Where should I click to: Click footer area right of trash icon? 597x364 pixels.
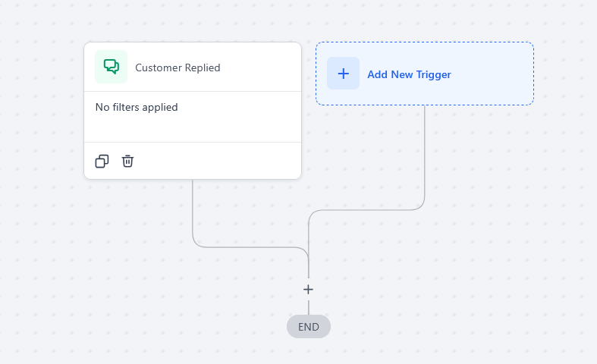tap(220, 161)
